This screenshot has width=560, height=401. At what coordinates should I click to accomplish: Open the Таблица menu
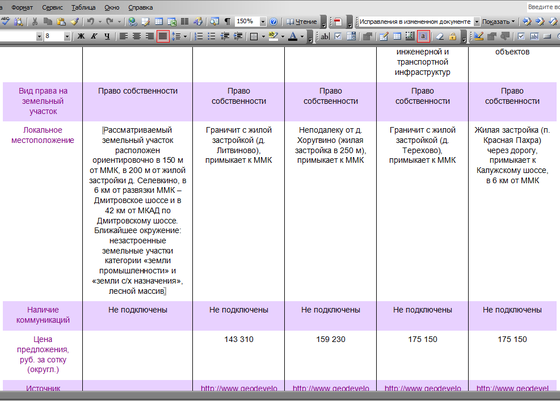84,7
